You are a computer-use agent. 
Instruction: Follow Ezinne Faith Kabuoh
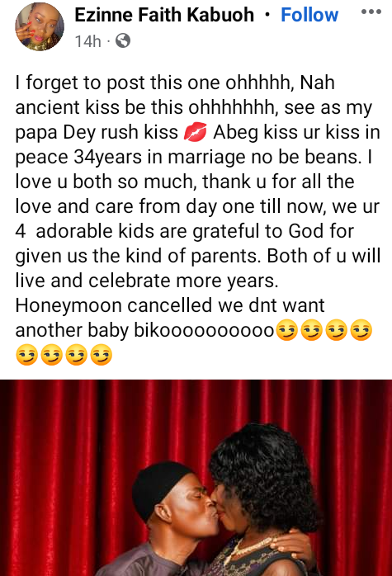309,15
